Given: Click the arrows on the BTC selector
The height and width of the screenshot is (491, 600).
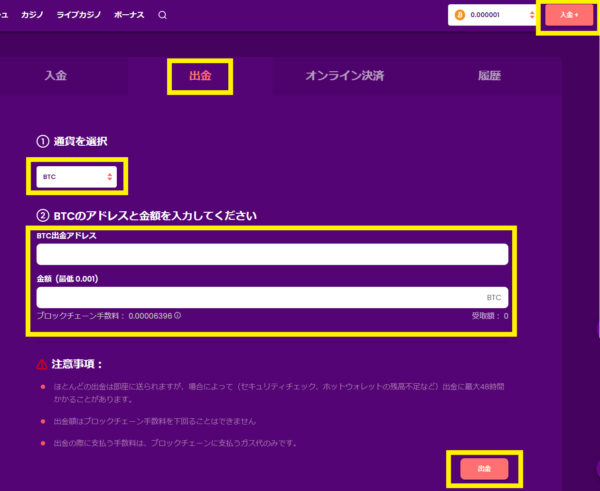Looking at the screenshot, I should coord(109,176).
